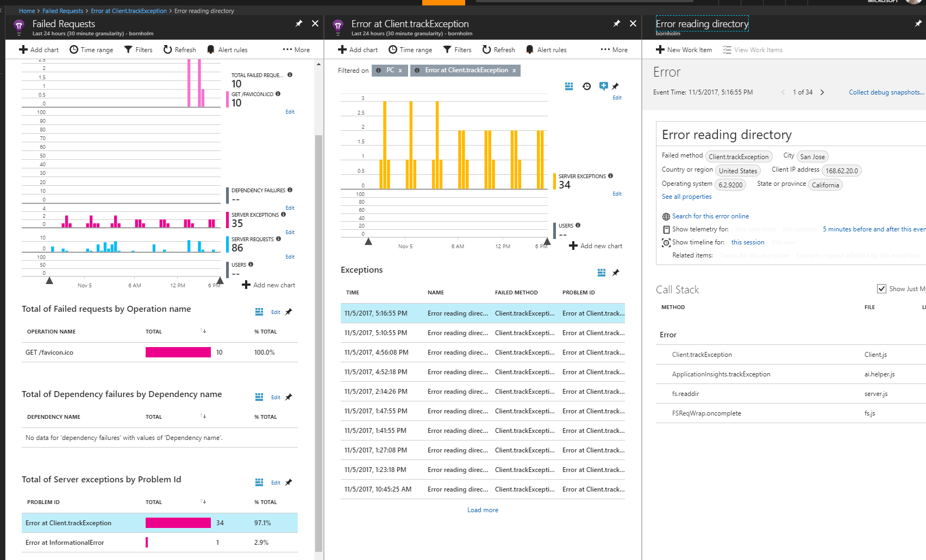
Task: Click Add chart in Client.trackException toolbar
Action: click(x=358, y=49)
